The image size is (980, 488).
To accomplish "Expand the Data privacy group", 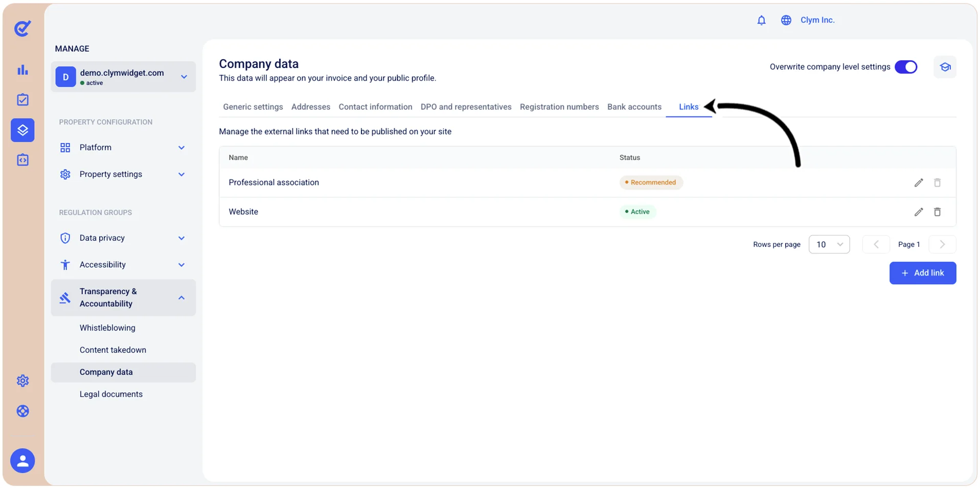I will [x=123, y=238].
